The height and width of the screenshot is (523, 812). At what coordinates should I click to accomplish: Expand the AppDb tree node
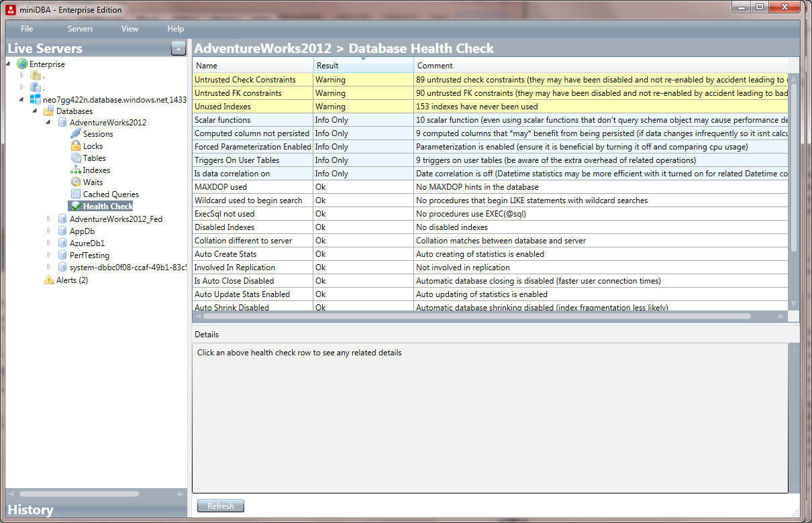[48, 231]
